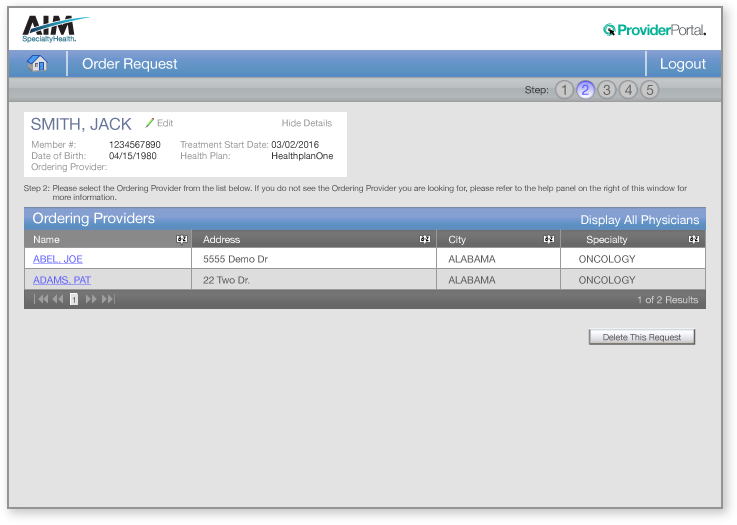Sort by Specialty column icon
This screenshot has height=525, width=737.
[694, 239]
